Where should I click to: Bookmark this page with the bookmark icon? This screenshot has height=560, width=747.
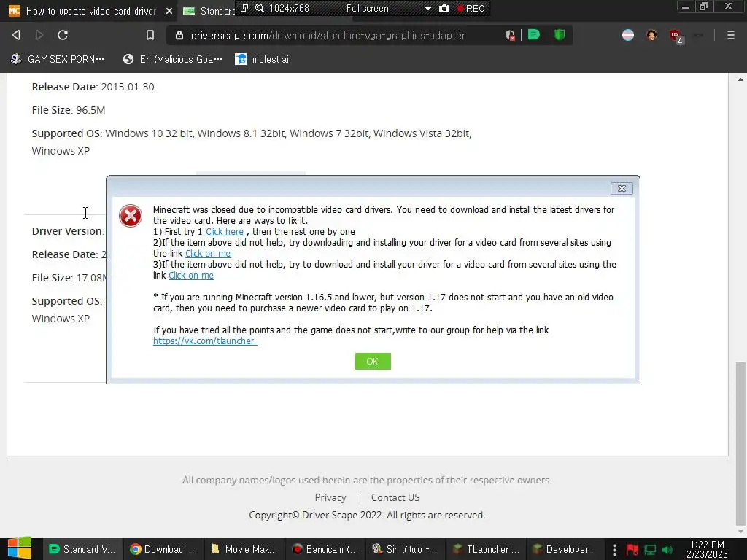(150, 35)
